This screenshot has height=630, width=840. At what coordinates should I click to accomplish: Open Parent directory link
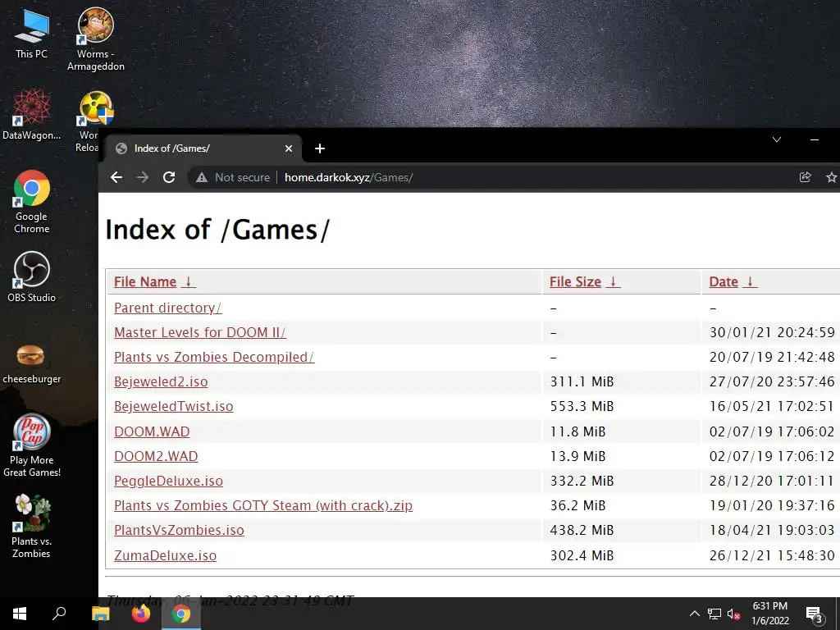click(x=167, y=308)
